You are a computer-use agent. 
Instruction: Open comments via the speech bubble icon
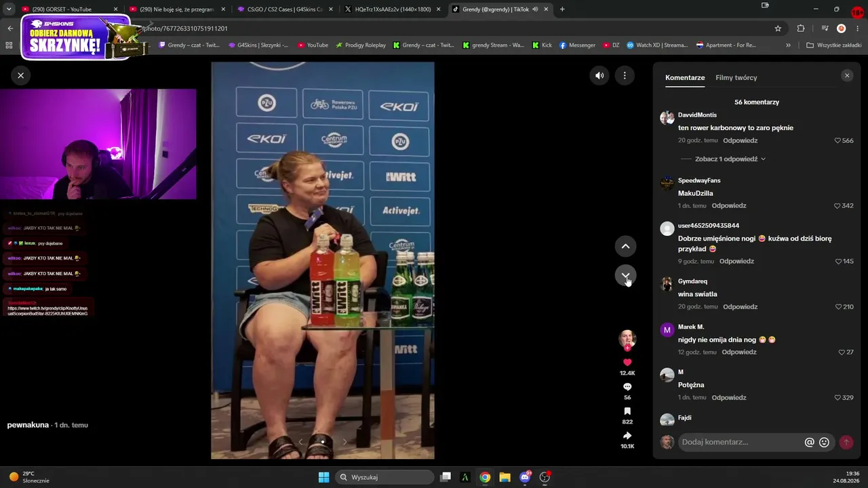(627, 387)
